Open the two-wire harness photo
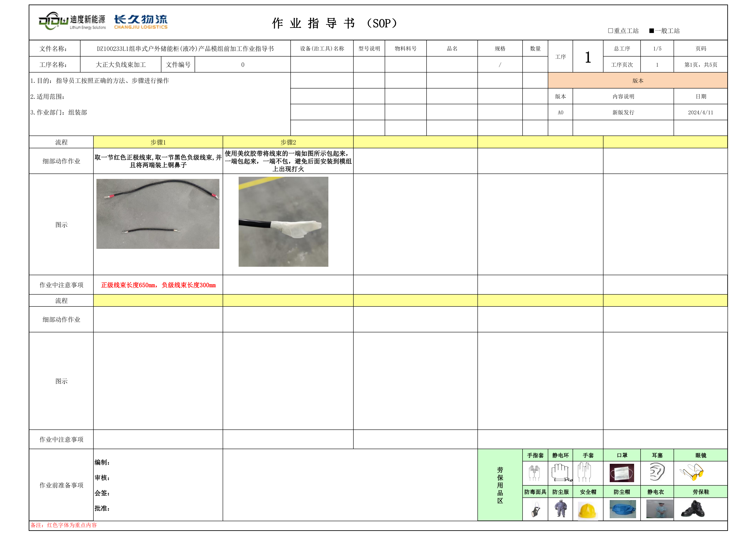This screenshot has height=535, width=756. pos(158,213)
